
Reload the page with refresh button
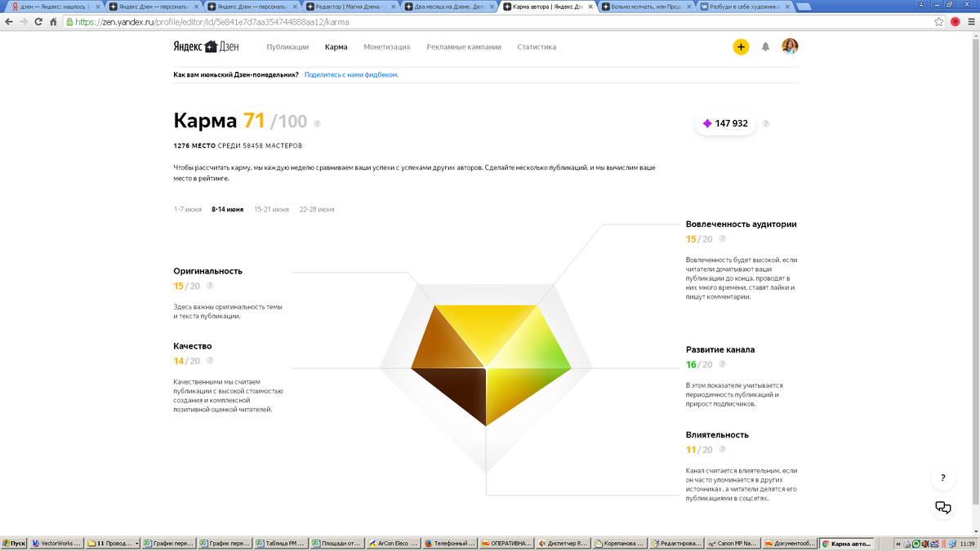pos(38,22)
